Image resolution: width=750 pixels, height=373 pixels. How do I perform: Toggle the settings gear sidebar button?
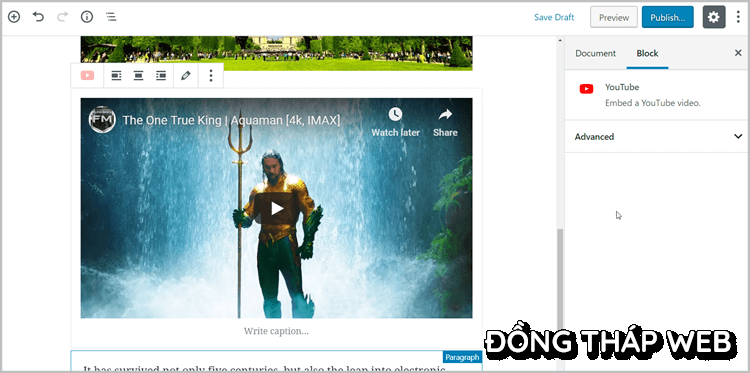714,17
